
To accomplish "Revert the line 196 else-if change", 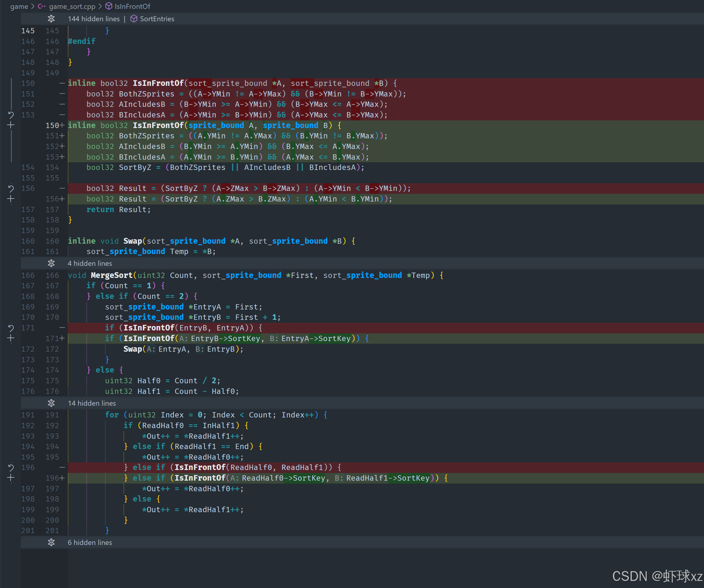I will pos(11,467).
